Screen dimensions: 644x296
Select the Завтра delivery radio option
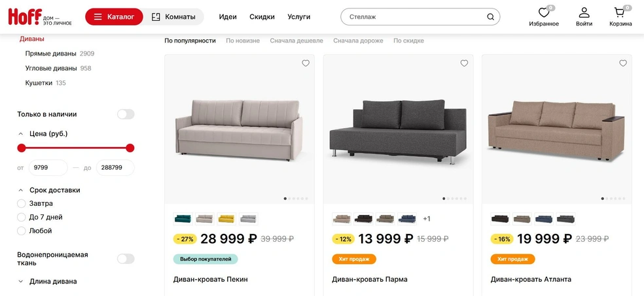(22, 203)
